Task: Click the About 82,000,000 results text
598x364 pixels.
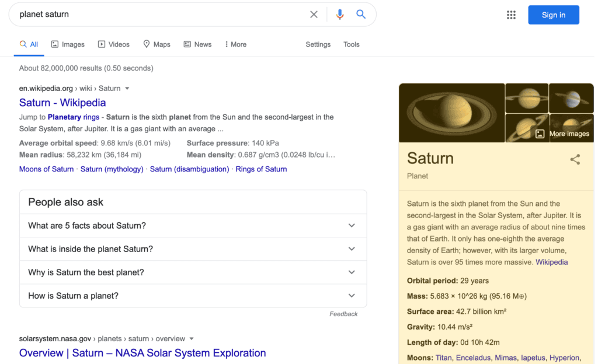Action: point(86,68)
